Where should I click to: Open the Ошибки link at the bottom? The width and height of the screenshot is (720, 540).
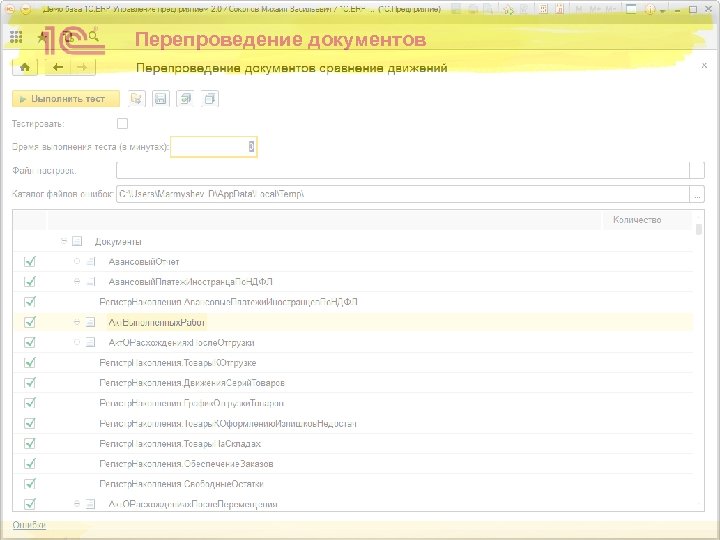29,525
